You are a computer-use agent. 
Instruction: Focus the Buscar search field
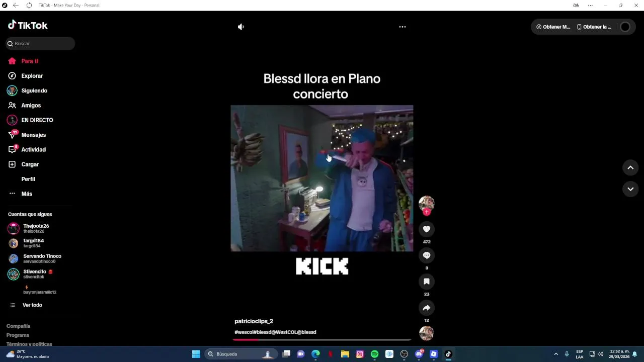(x=40, y=44)
